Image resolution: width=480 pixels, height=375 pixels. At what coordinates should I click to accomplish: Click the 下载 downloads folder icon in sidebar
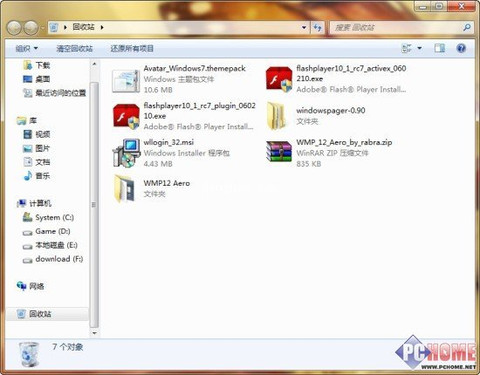coord(27,65)
